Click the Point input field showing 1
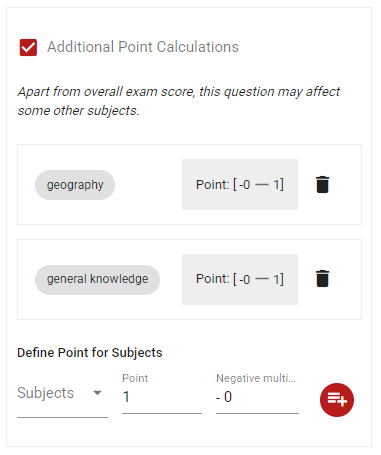 click(x=162, y=397)
